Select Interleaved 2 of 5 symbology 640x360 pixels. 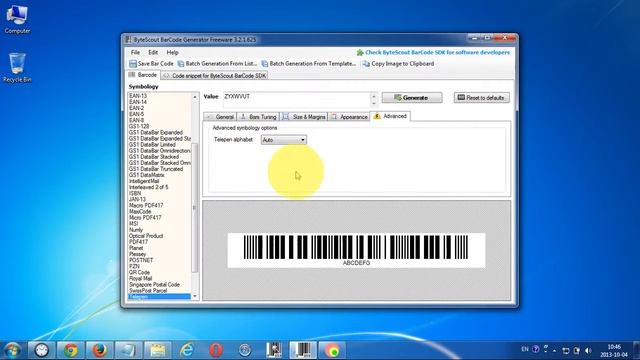coord(149,187)
